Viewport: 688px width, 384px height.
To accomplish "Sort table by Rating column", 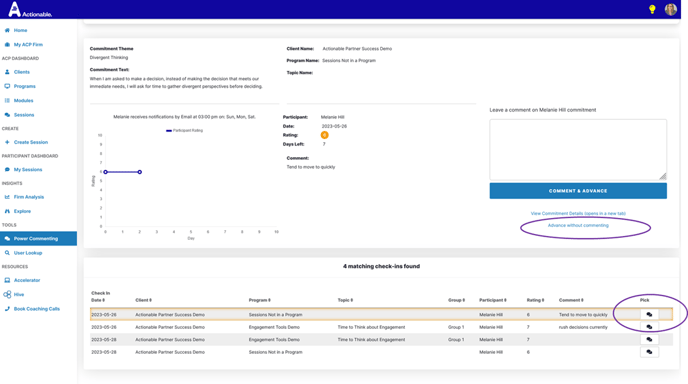I will (535, 300).
